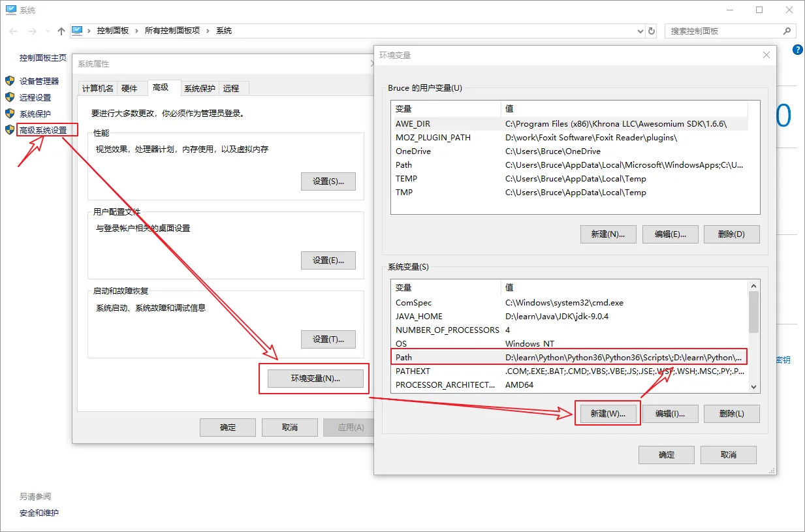Image resolution: width=805 pixels, height=532 pixels.
Task: Select ComSpec system variable row
Action: (569, 302)
